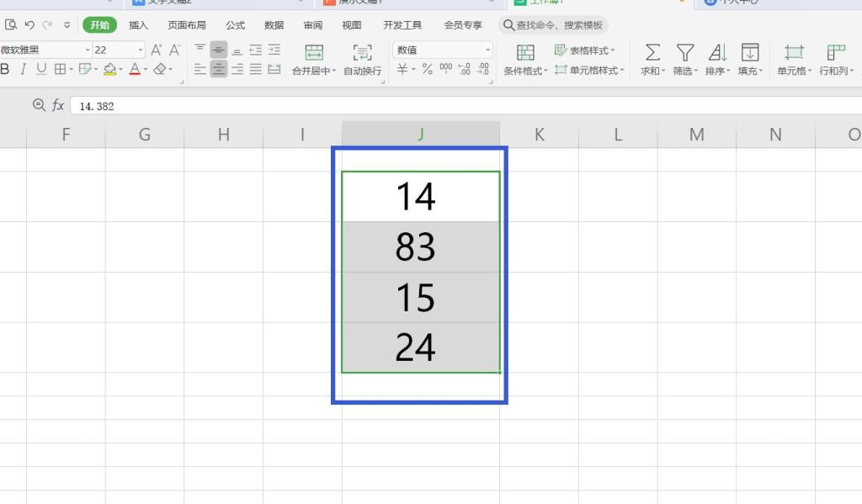The width and height of the screenshot is (862, 504).
Task: Toggle 自动换行 wrap text
Action: point(362,60)
